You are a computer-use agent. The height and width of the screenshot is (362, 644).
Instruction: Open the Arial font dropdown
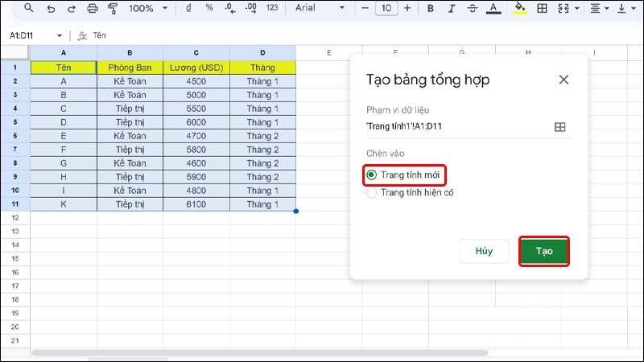click(320, 8)
